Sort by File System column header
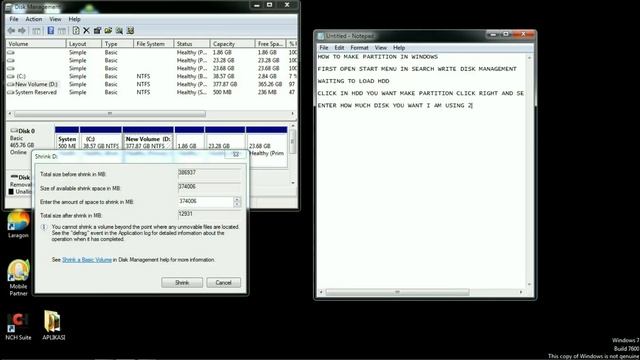 pyautogui.click(x=153, y=44)
